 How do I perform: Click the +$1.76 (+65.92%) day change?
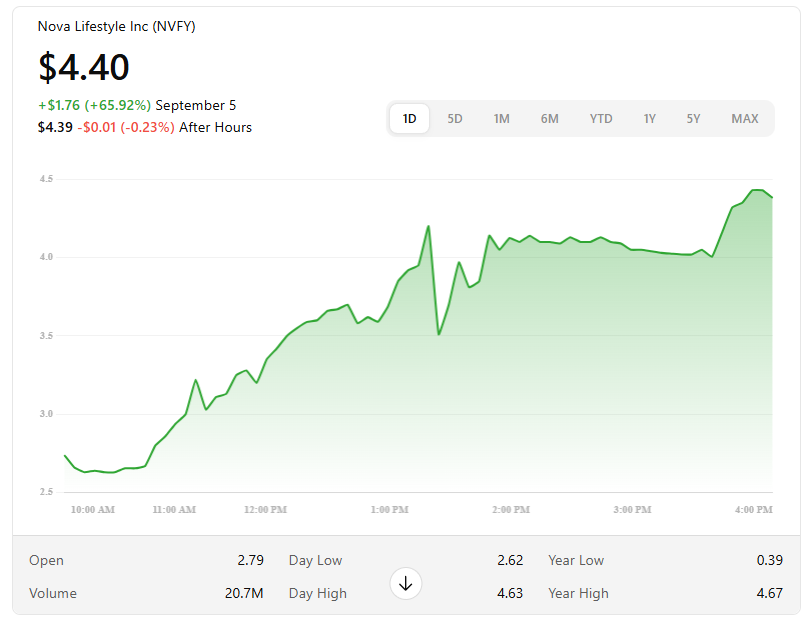94,105
